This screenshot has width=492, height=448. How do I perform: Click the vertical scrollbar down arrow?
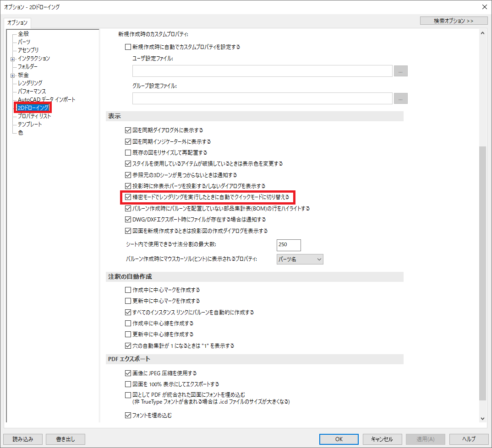coord(483,418)
